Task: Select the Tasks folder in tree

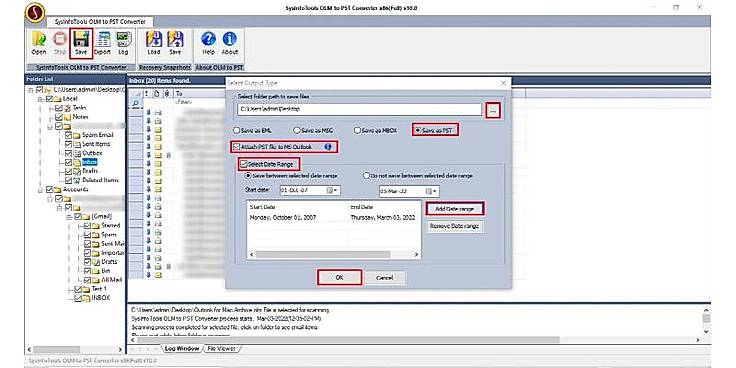Action: point(80,108)
